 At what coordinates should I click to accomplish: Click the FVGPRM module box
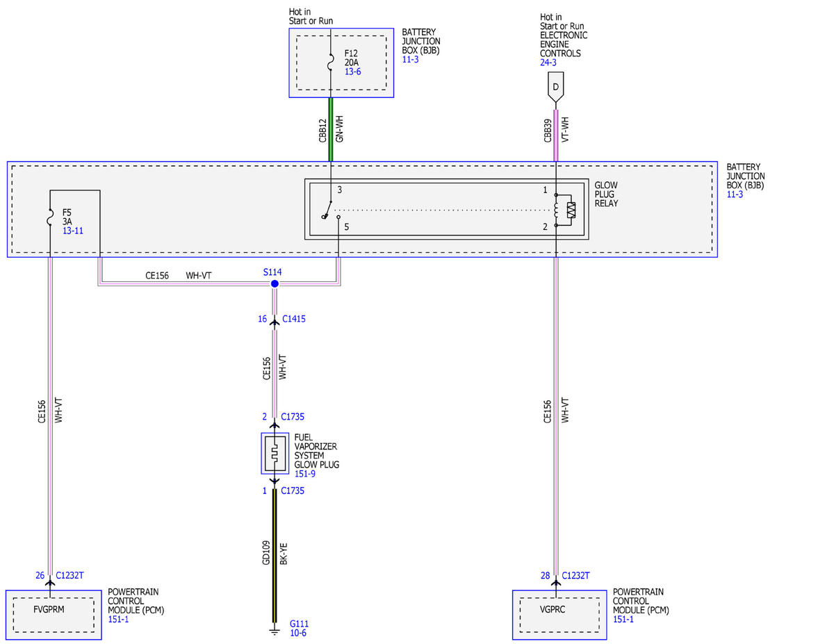point(54,615)
